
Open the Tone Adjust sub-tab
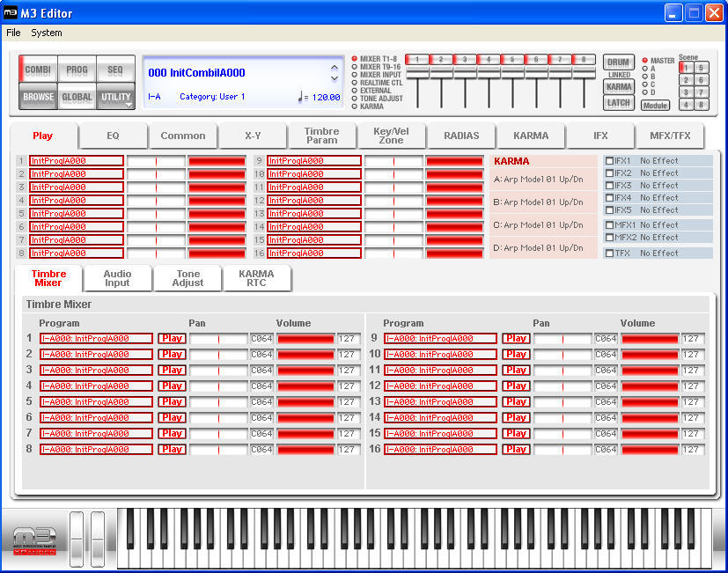pyautogui.click(x=188, y=278)
